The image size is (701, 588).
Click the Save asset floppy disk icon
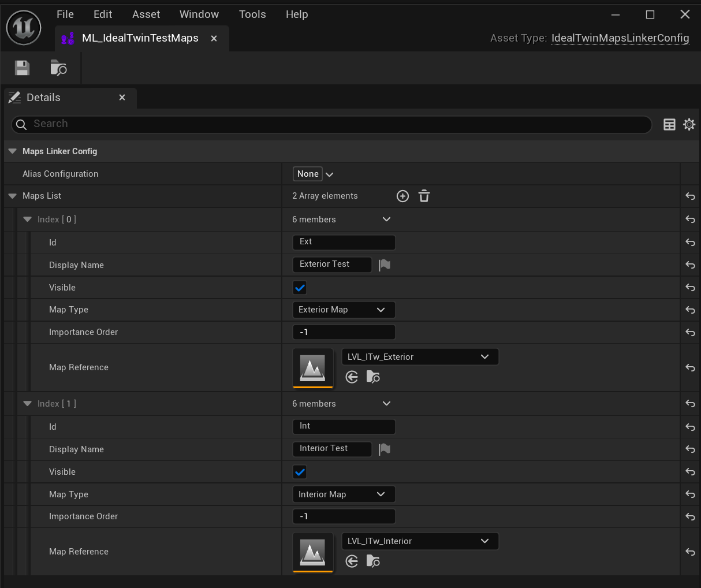tap(22, 68)
